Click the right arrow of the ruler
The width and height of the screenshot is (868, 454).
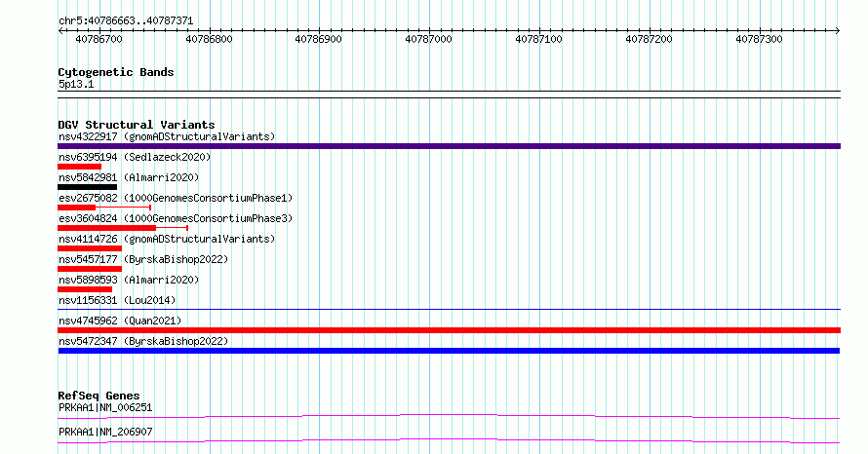[838, 31]
